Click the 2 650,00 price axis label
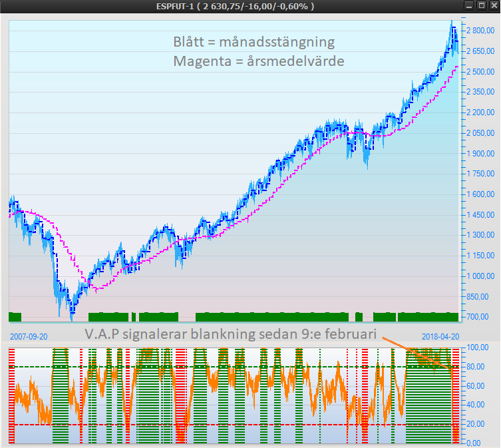The height and width of the screenshot is (448, 501). coord(480,51)
